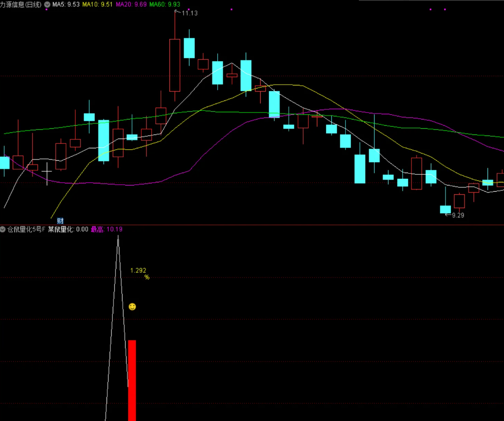Select the yellow MA10: 9.51 label
Image resolution: width=504 pixels, height=421 pixels.
click(97, 4)
